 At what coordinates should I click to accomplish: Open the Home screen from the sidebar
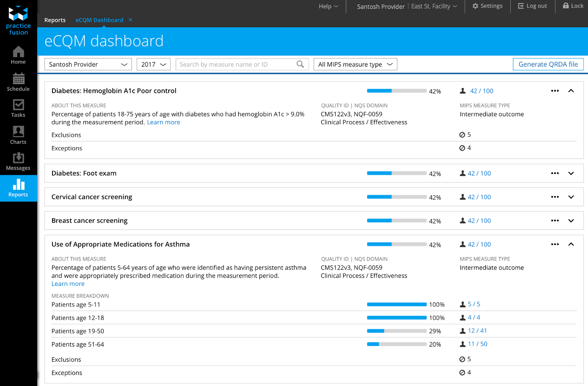pyautogui.click(x=18, y=54)
